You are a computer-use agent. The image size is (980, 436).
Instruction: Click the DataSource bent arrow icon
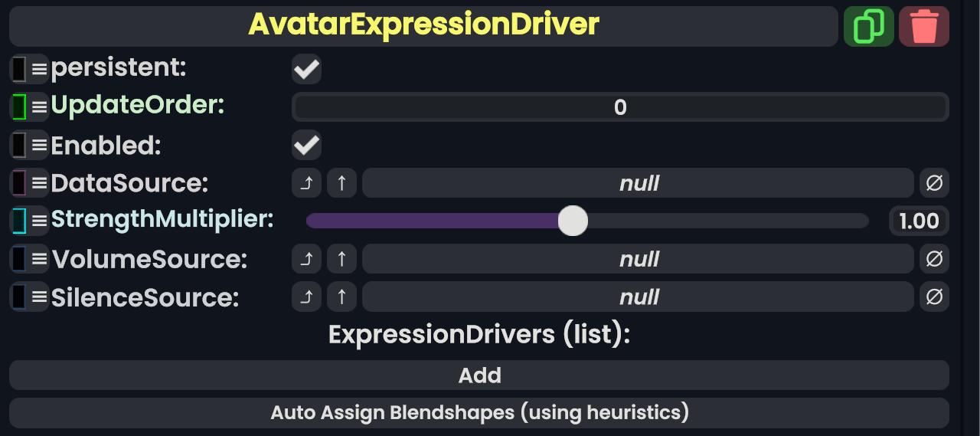tap(306, 183)
